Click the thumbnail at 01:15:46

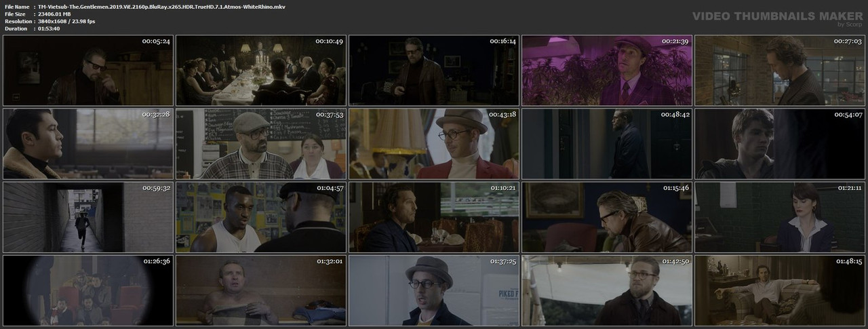point(607,217)
